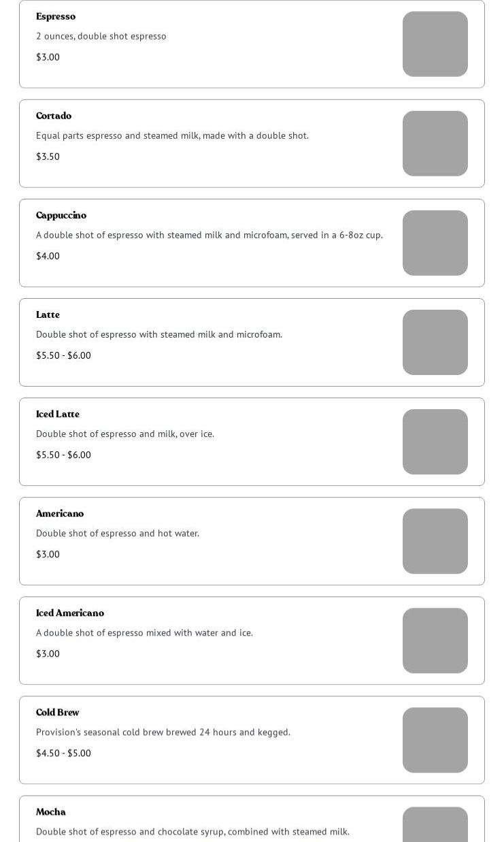Select the Cortado item heading
Viewport: 504px width, 842px height.
[54, 116]
